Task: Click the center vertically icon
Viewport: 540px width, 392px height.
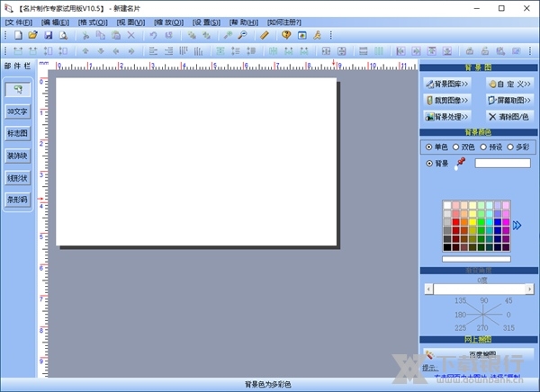Action: (342, 51)
